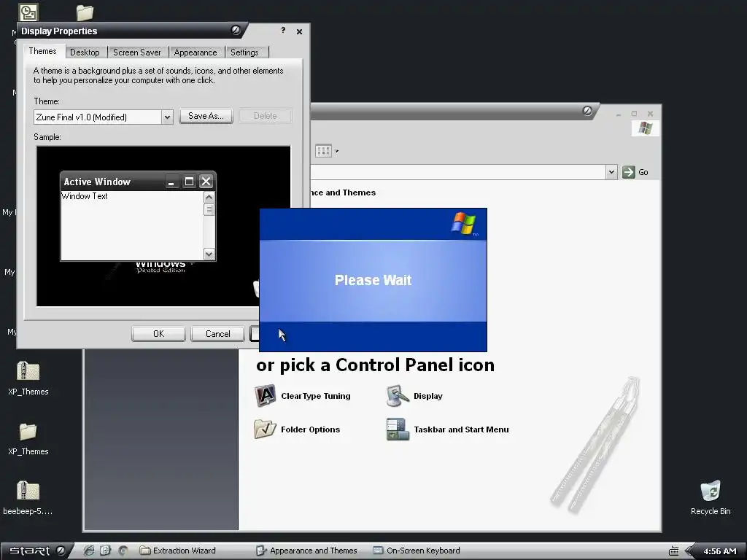
Task: Open the ClearType Tuning control panel icon
Action: 266,396
